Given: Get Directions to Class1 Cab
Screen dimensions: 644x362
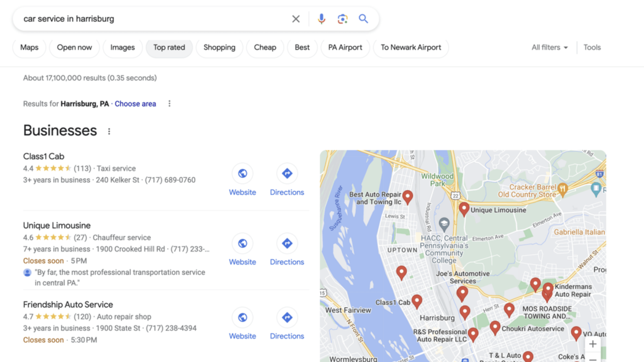Looking at the screenshot, I should pos(287,173).
